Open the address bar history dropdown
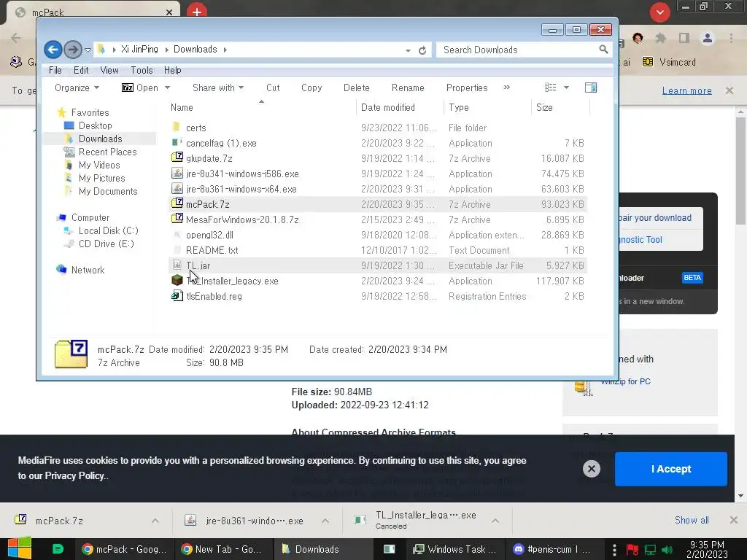 pos(409,50)
